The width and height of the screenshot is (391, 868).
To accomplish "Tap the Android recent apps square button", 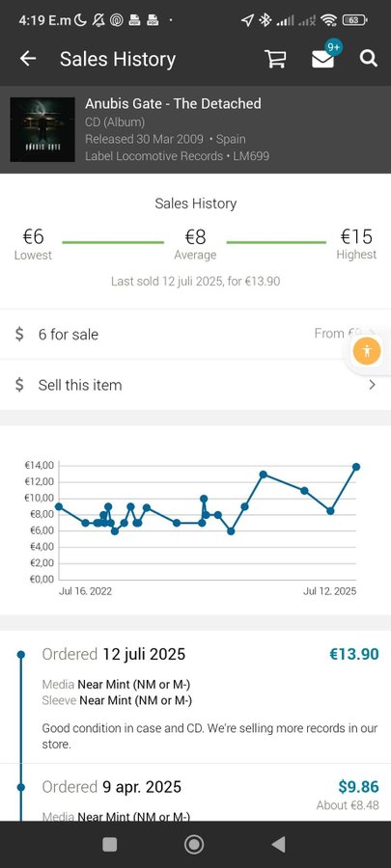I will (x=110, y=844).
